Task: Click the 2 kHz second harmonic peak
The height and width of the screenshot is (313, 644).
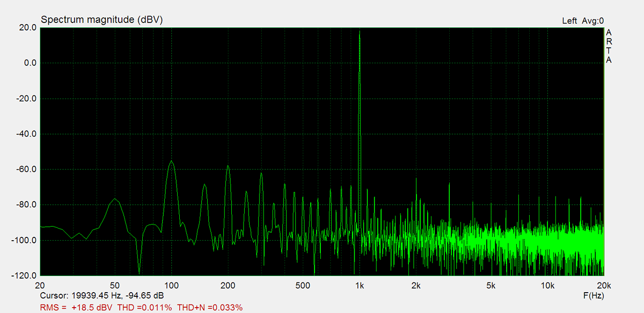Action: (x=416, y=180)
